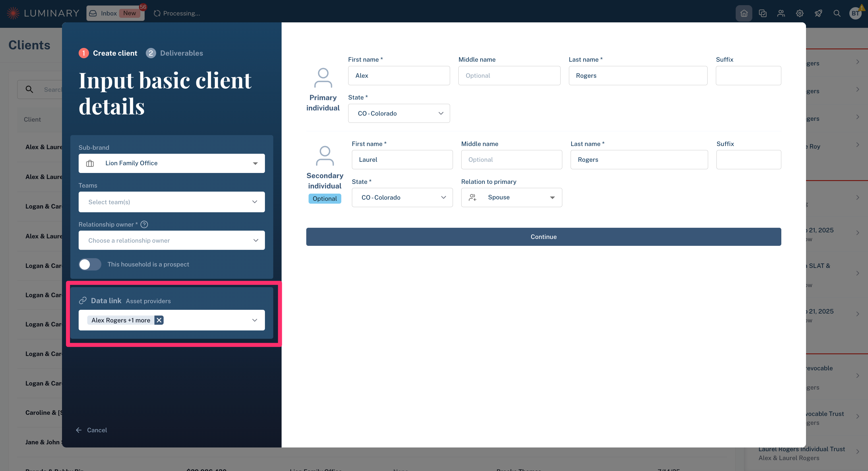Expand chevron beside the revocable trust item

click(x=858, y=376)
